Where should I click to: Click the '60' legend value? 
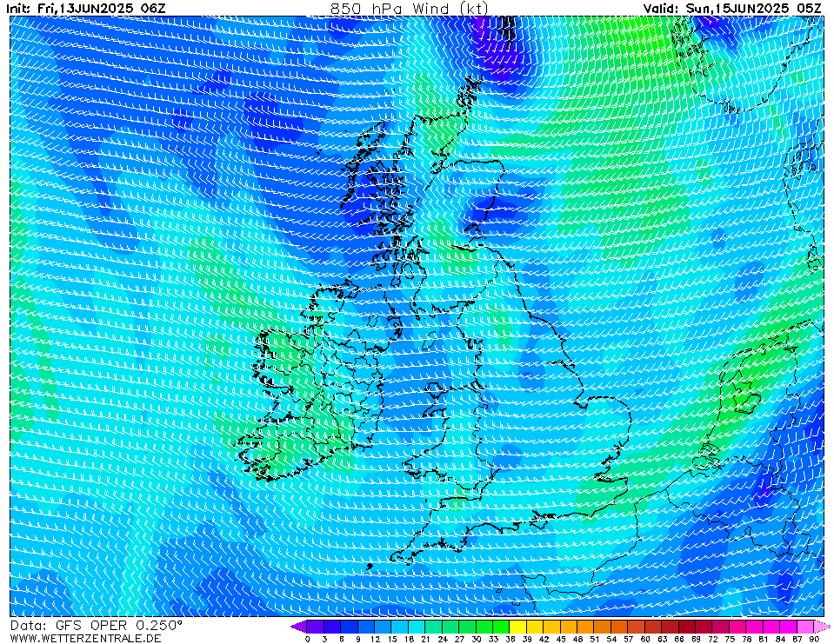coord(645,639)
